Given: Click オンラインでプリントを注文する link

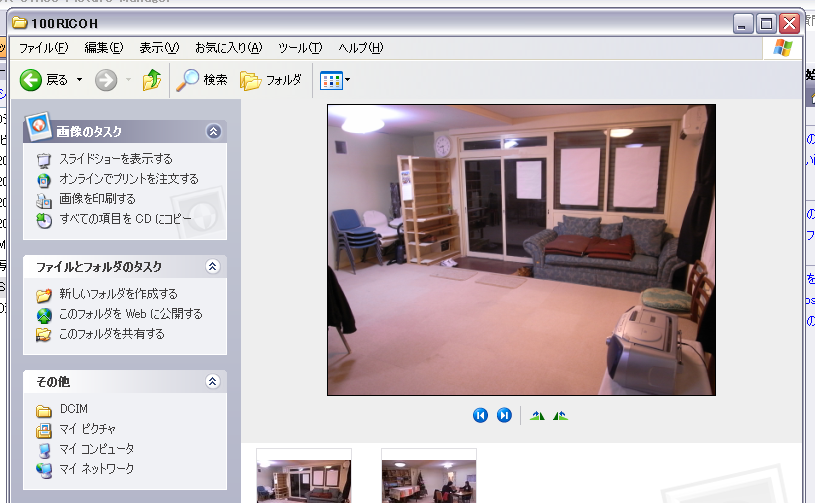Looking at the screenshot, I should 129,179.
